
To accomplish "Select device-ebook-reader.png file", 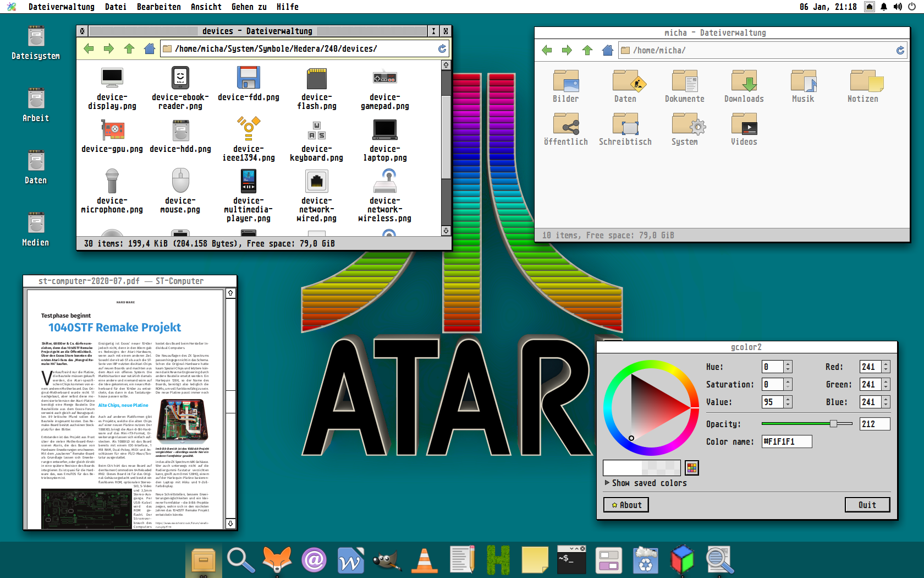I will pyautogui.click(x=180, y=89).
